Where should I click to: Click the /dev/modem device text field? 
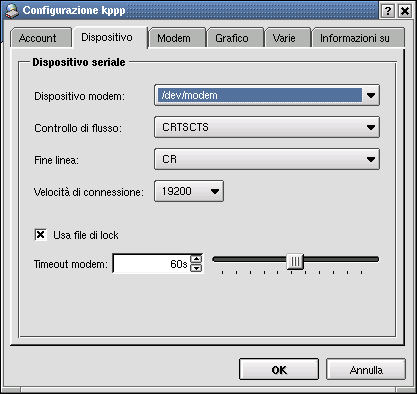[x=260, y=95]
